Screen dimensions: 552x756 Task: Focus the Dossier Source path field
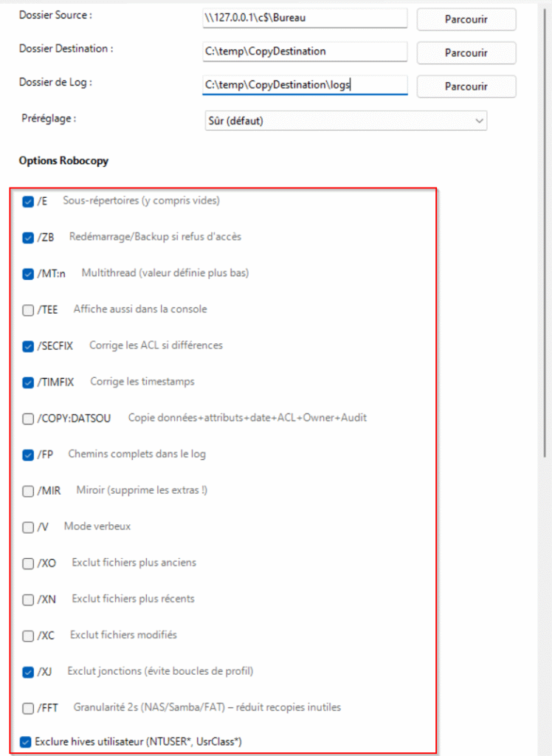pos(305,18)
